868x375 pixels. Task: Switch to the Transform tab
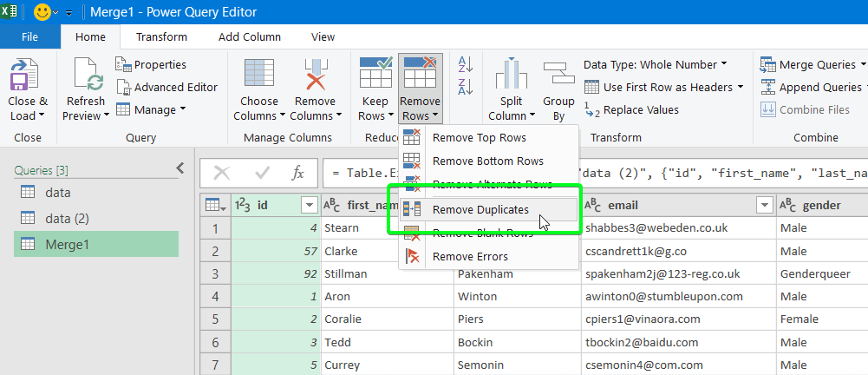click(161, 37)
